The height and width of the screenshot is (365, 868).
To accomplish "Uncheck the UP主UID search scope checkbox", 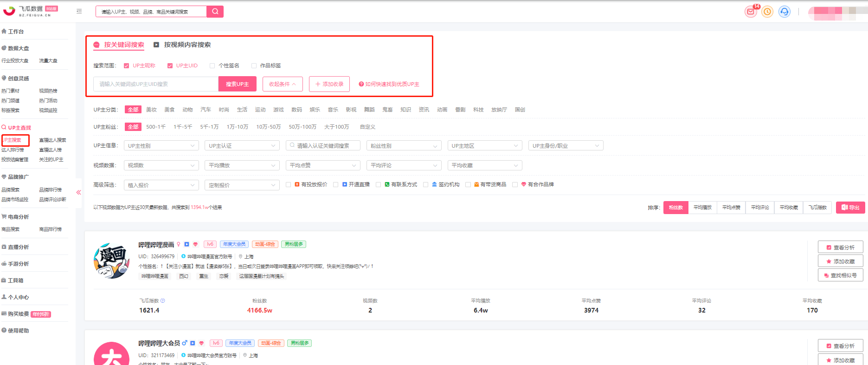I will click(170, 65).
